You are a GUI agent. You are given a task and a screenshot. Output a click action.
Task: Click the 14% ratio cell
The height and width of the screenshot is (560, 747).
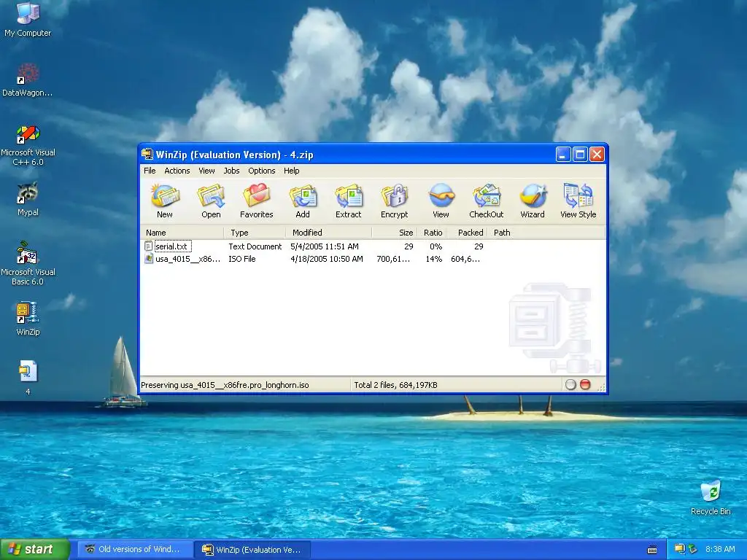coord(433,259)
